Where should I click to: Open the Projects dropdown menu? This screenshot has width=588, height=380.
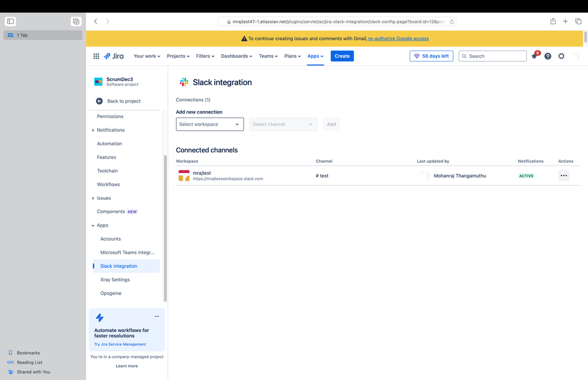(178, 56)
